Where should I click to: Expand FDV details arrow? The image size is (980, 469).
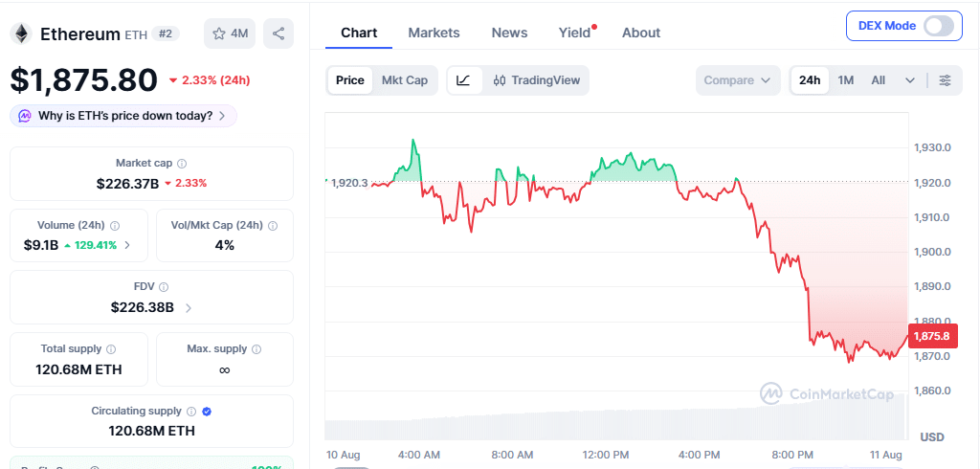189,307
